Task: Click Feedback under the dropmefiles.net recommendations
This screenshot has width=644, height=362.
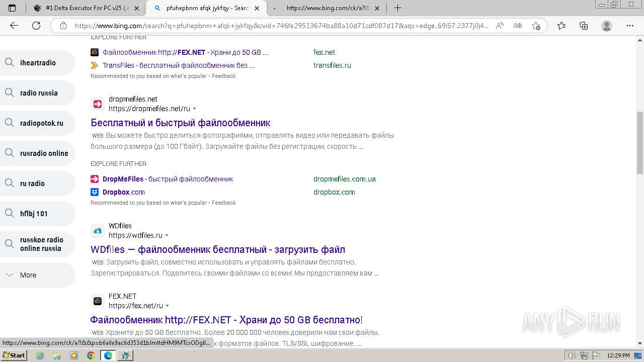Action: [x=224, y=203]
